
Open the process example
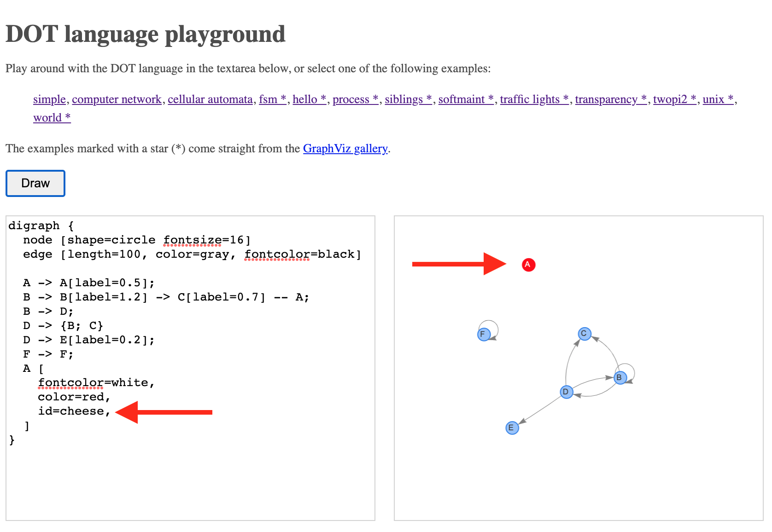(x=355, y=99)
